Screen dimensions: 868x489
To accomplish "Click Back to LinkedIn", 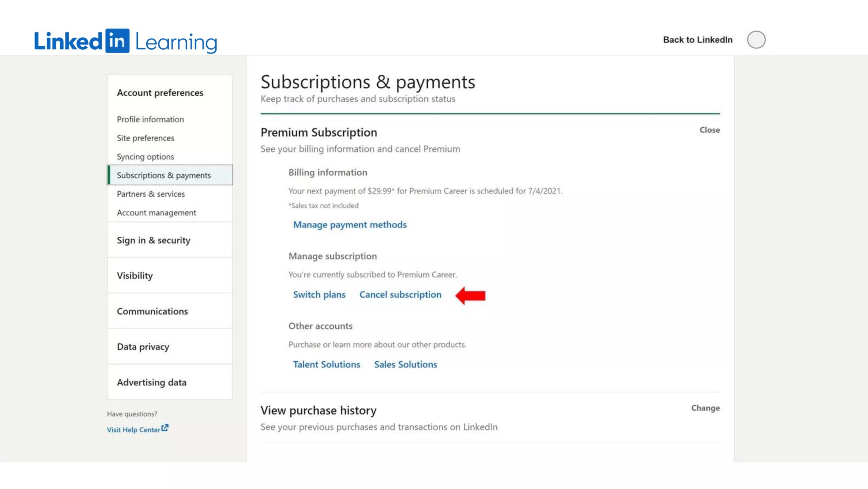I will click(x=698, y=39).
